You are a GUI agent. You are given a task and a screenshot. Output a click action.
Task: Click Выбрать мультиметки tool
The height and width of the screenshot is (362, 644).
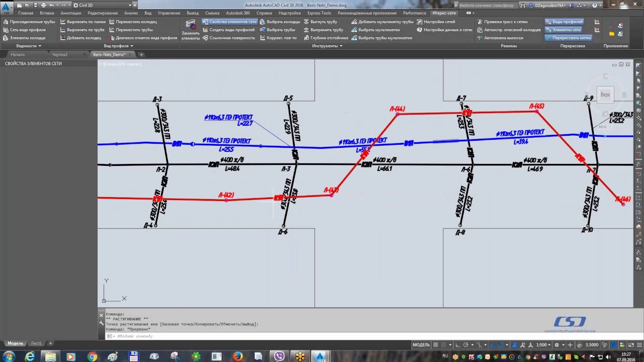pos(375,30)
